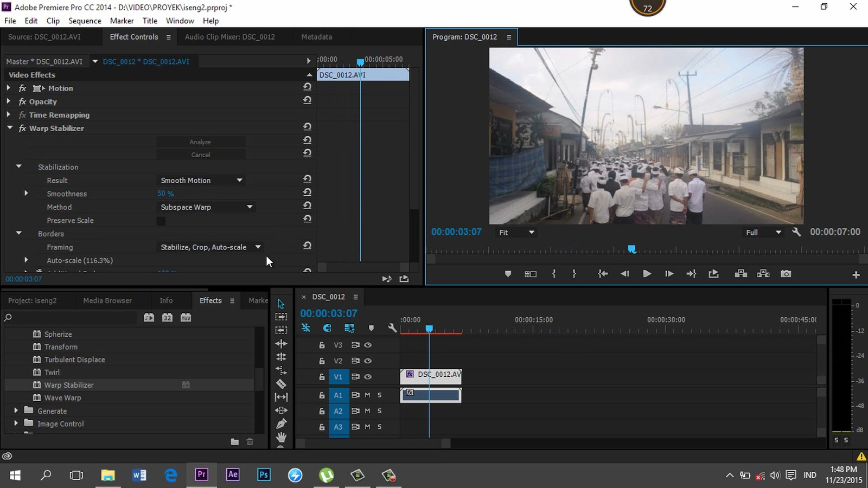
Task: Open the Fit zoom level dropdown
Action: (x=516, y=233)
